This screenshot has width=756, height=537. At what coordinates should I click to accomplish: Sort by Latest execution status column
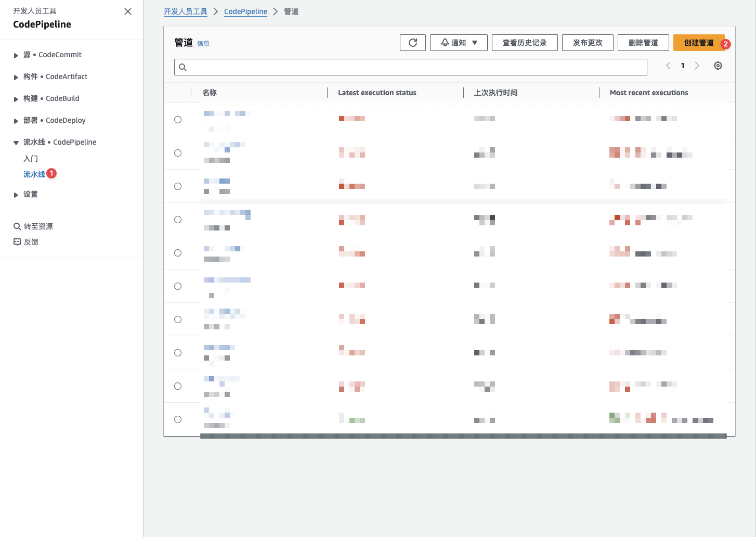pos(377,93)
